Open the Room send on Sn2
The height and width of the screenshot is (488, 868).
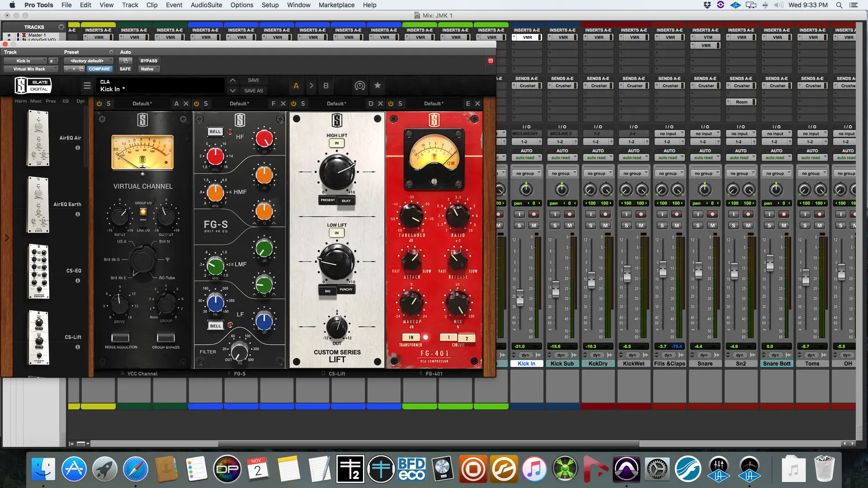[x=741, y=102]
